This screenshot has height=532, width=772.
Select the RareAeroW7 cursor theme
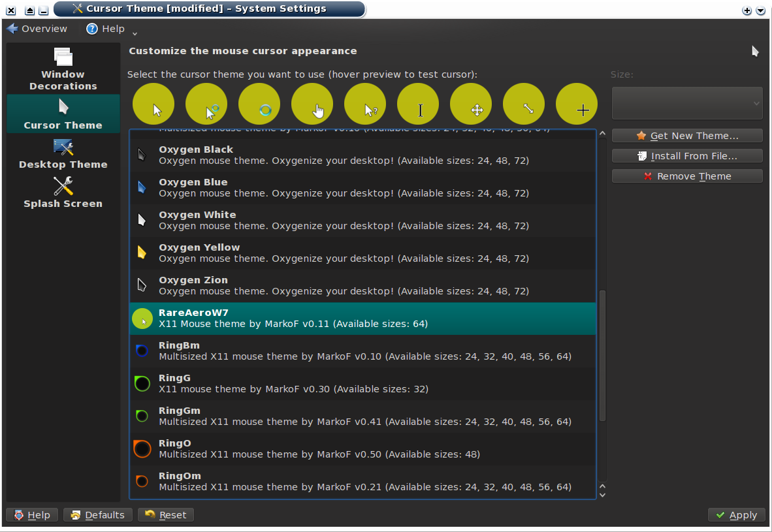coord(362,319)
